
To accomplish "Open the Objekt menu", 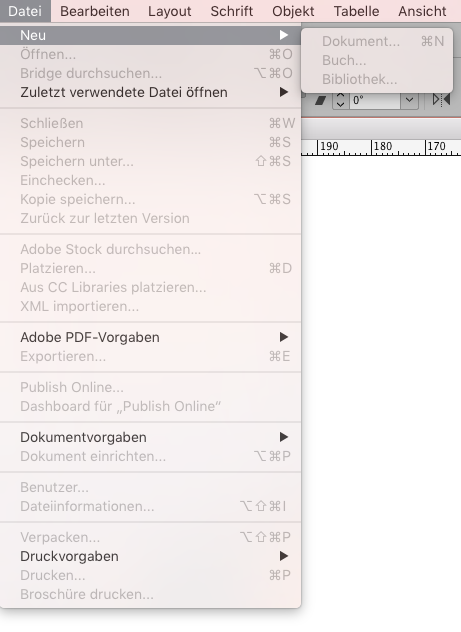I will point(293,11).
